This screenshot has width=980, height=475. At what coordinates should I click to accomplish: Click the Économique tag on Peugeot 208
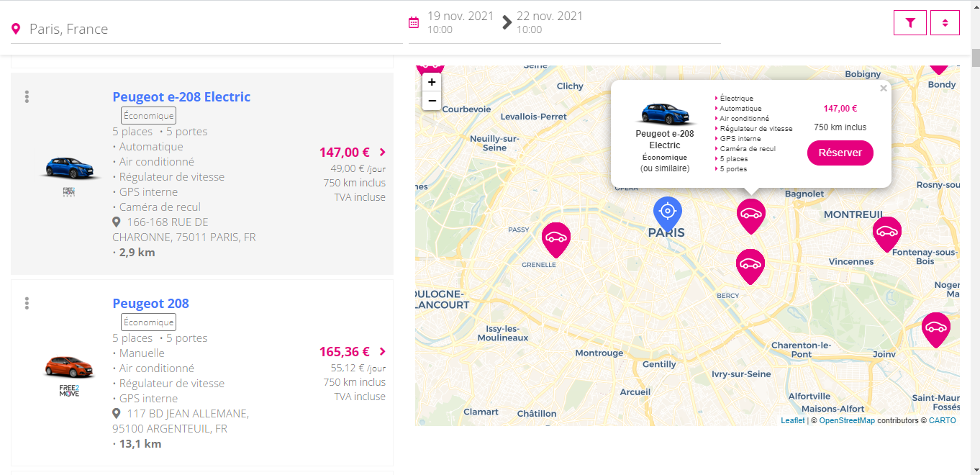(148, 322)
